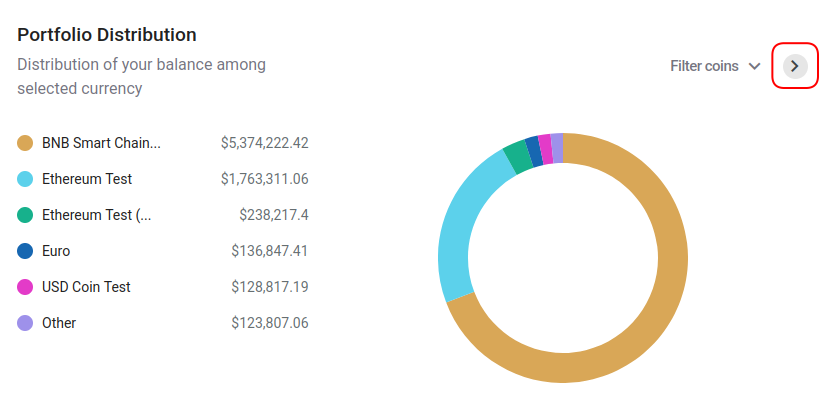Select the USD Coin Test legend label

point(86,287)
